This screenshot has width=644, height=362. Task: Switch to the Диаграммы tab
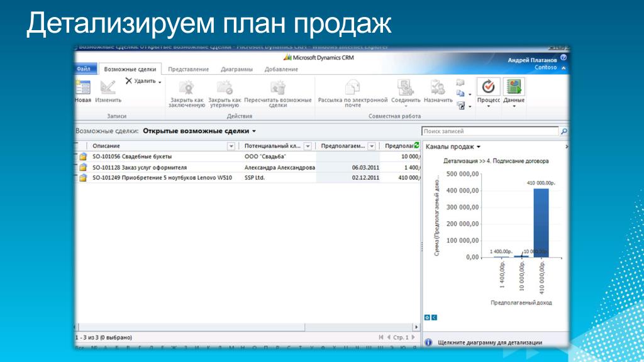[x=236, y=69]
